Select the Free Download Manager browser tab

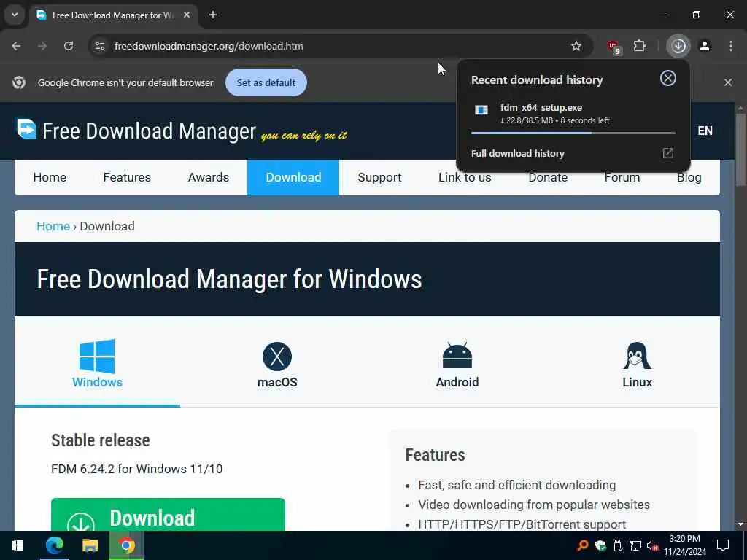tap(115, 15)
